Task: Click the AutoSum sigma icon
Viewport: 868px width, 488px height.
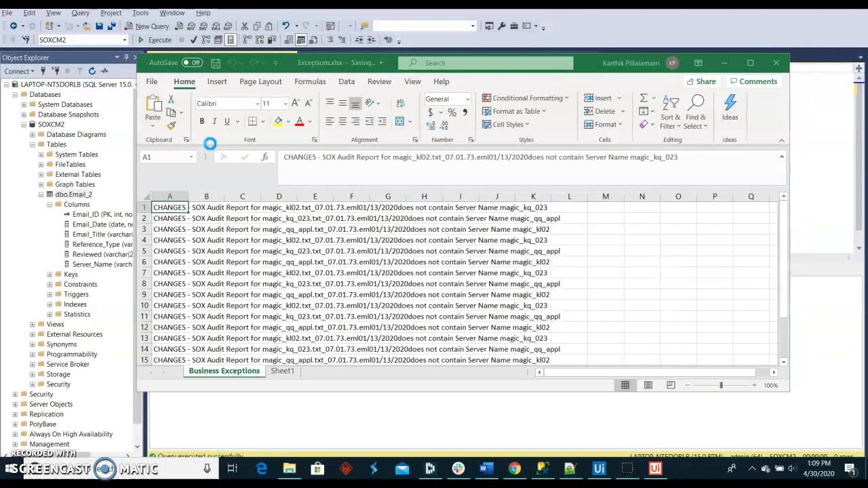Action: 644,98
